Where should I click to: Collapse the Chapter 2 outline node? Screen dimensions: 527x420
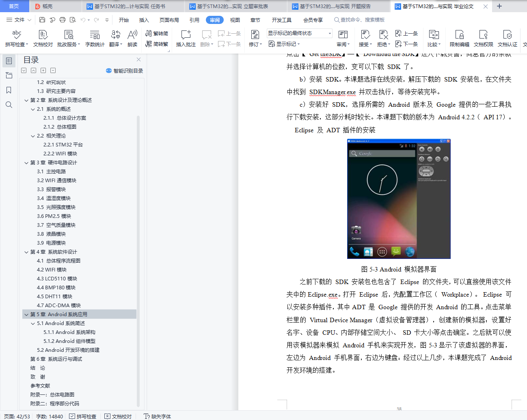pos(26,100)
